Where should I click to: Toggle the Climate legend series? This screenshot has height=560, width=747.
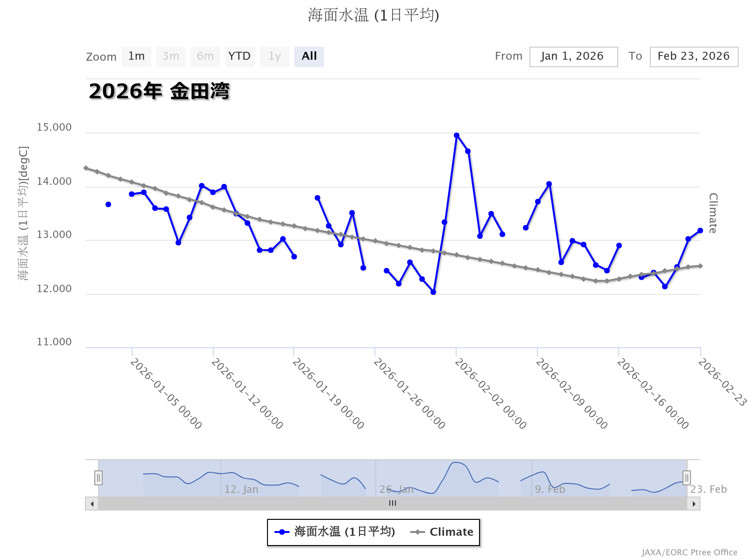click(x=442, y=532)
